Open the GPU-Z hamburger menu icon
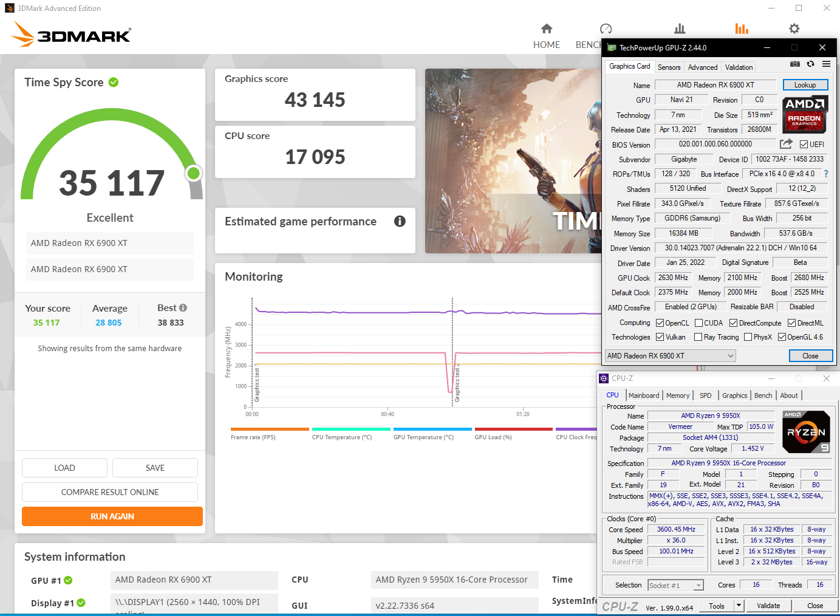 (826, 64)
